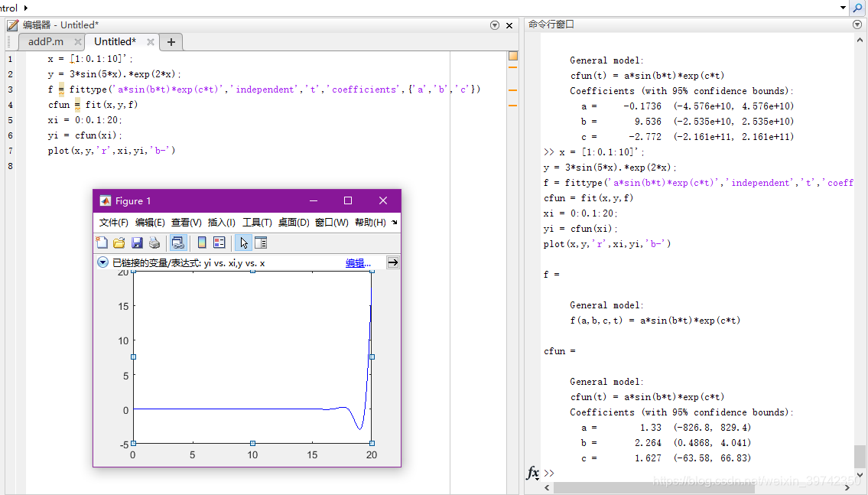The image size is (868, 495).
Task: Toggle the Plot Browser panel icon
Action: click(260, 242)
